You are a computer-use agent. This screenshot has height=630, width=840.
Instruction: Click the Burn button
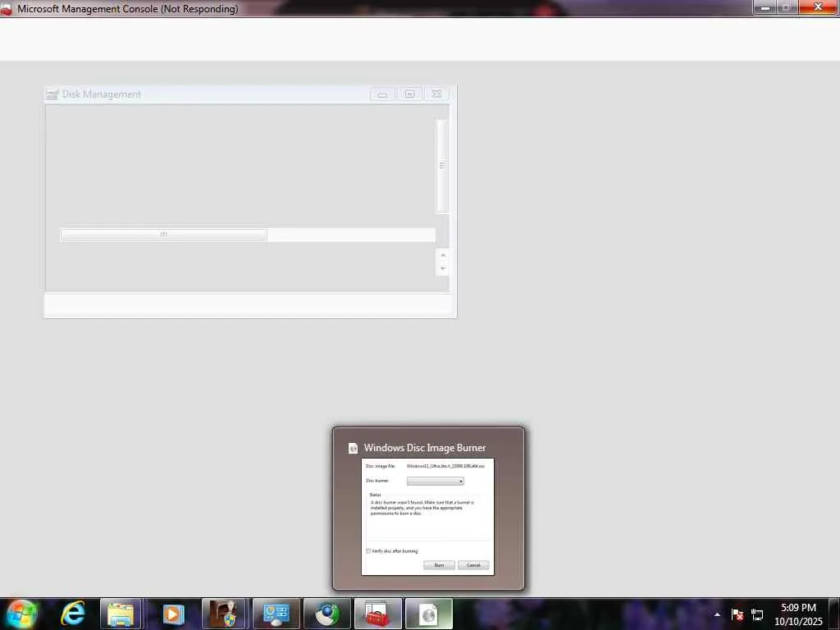coord(439,565)
